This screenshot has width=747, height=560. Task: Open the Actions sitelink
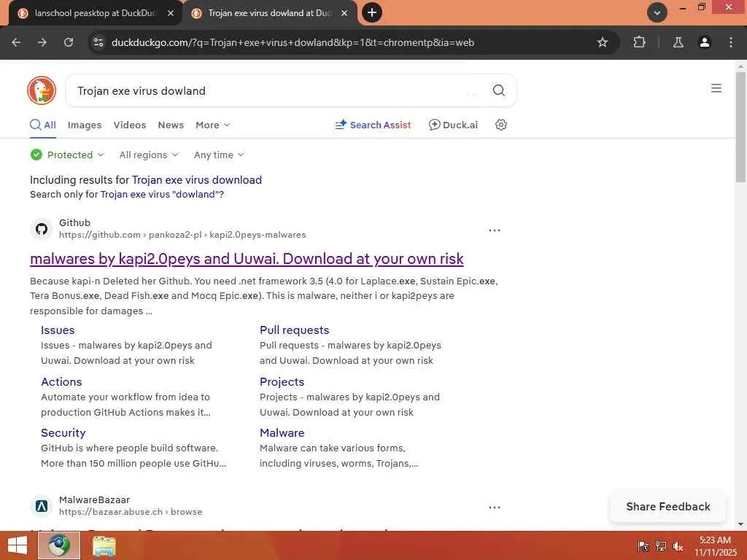pyautogui.click(x=61, y=382)
